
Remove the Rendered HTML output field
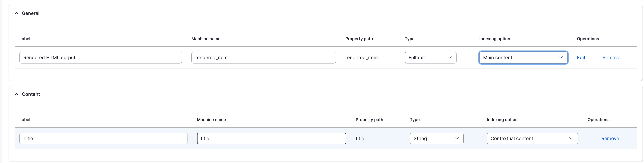click(x=611, y=58)
